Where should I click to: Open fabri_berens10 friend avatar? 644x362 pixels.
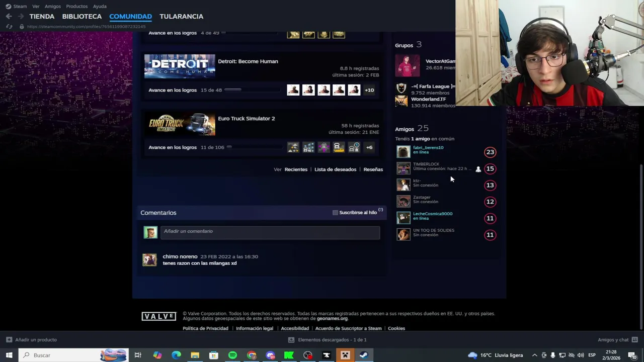404,152
